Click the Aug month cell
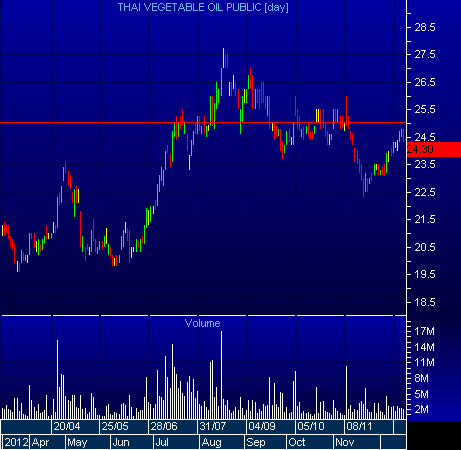Viewport: 461px width, 450px height. pyautogui.click(x=222, y=442)
